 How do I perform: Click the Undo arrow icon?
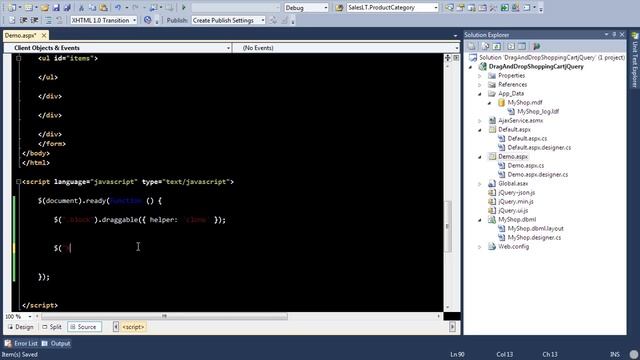[x=118, y=7]
